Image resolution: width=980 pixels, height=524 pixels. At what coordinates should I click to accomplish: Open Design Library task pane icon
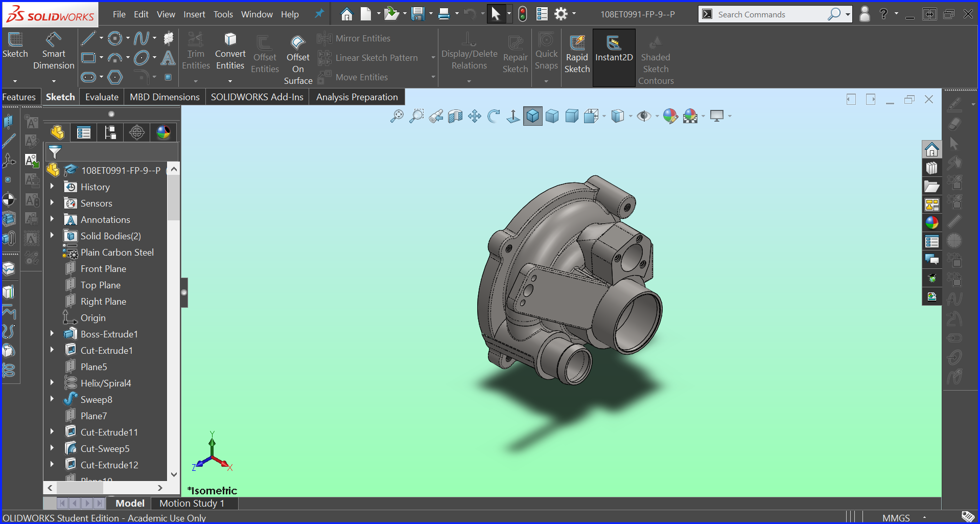[x=932, y=168]
